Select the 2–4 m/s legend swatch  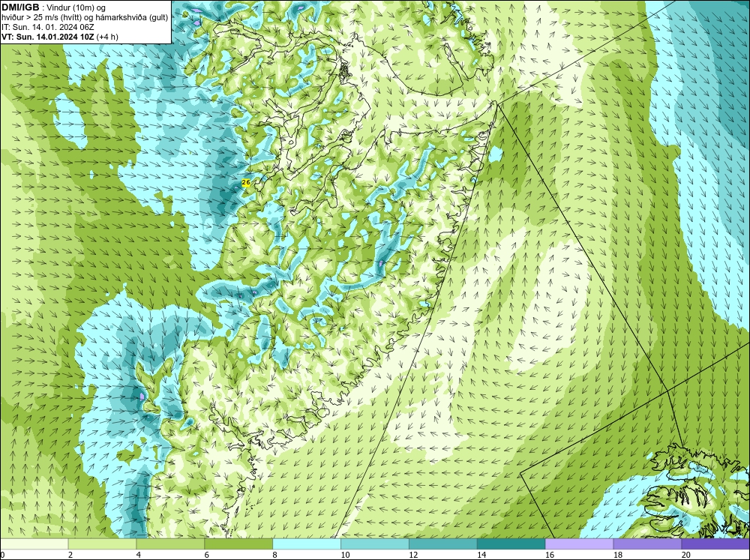click(x=102, y=544)
